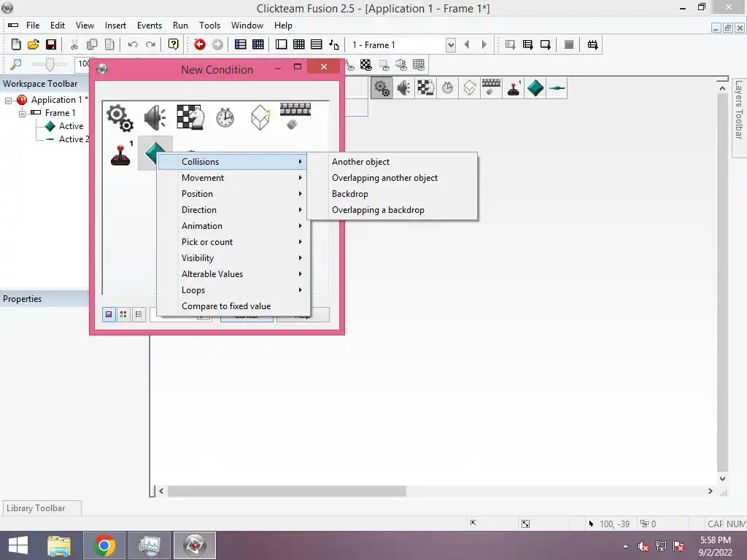Image resolution: width=747 pixels, height=560 pixels.
Task: Click the Undo arrow icon
Action: 133,44
